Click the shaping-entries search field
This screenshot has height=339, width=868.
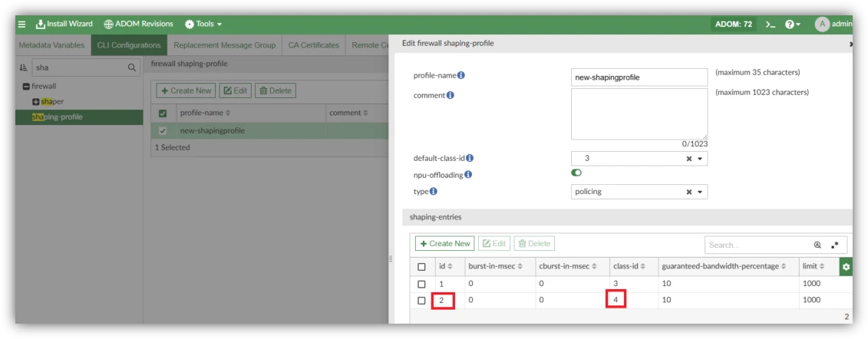coord(757,245)
